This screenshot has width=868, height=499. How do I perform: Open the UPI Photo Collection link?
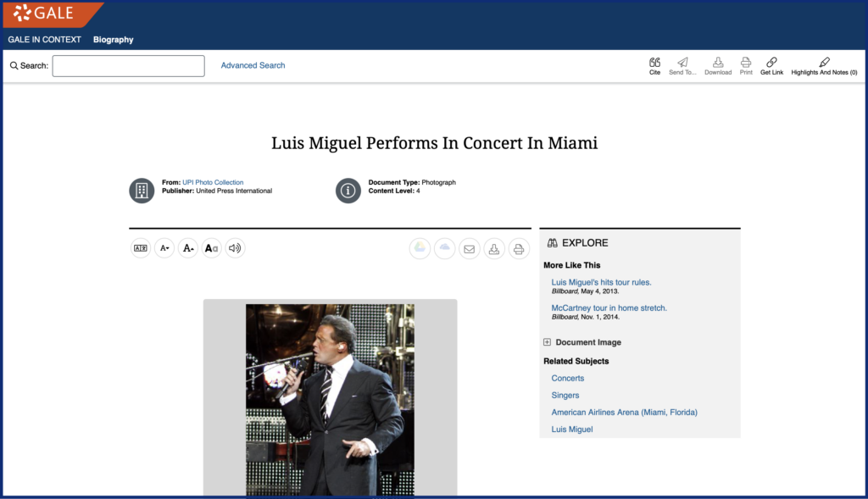[213, 182]
